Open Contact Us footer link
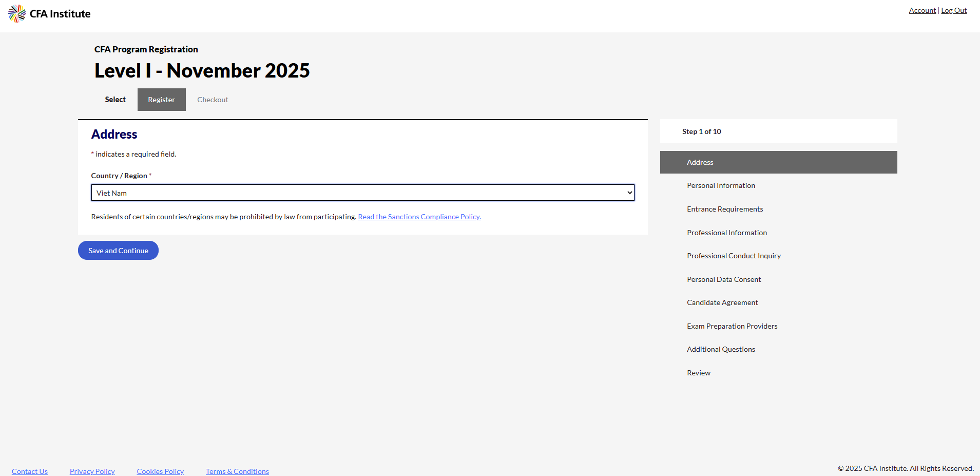The image size is (980, 476). pyautogui.click(x=30, y=471)
